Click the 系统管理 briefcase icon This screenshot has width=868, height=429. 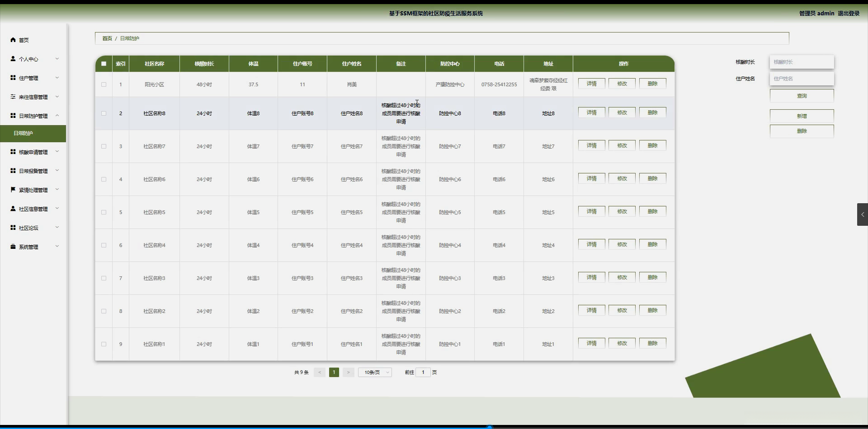[13, 247]
